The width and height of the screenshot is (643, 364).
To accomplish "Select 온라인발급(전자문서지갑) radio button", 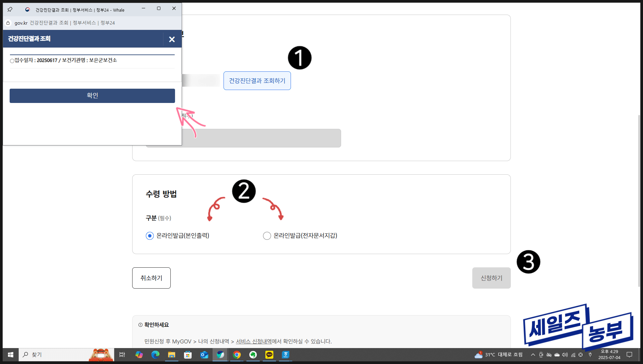I will 267,236.
